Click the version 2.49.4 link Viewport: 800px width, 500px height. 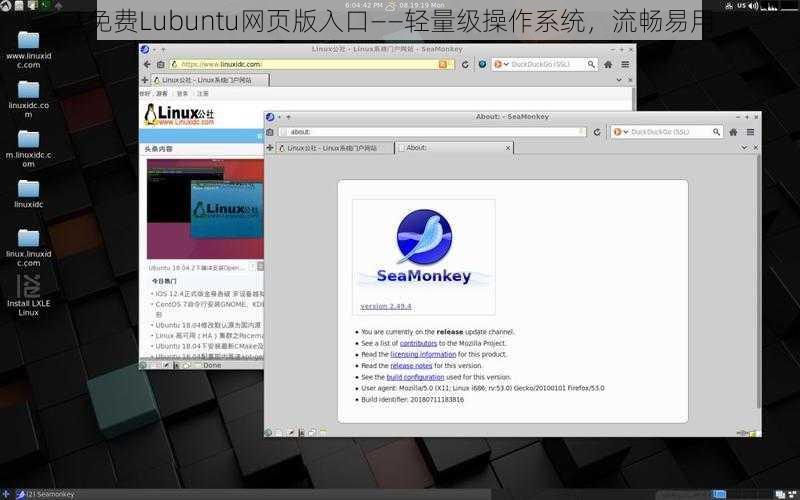click(386, 306)
